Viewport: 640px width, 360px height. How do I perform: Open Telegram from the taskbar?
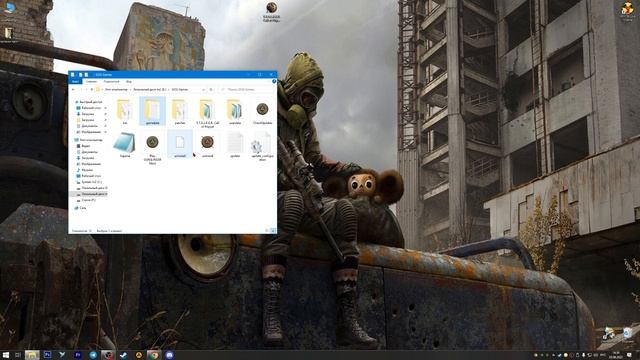(x=93, y=355)
